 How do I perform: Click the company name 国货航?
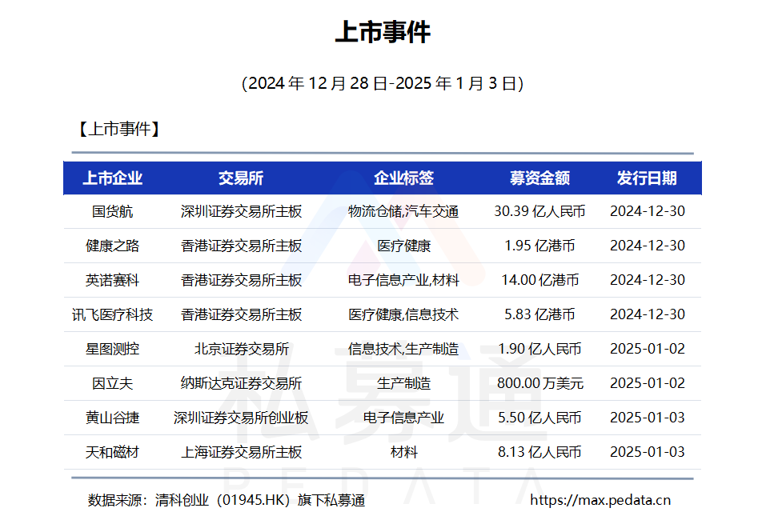coord(112,211)
